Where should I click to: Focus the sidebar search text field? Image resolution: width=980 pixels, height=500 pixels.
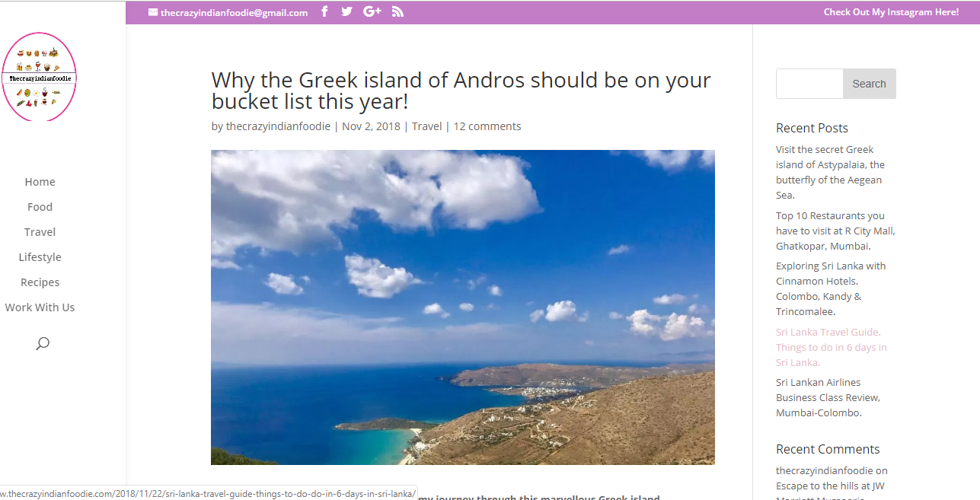pyautogui.click(x=809, y=84)
